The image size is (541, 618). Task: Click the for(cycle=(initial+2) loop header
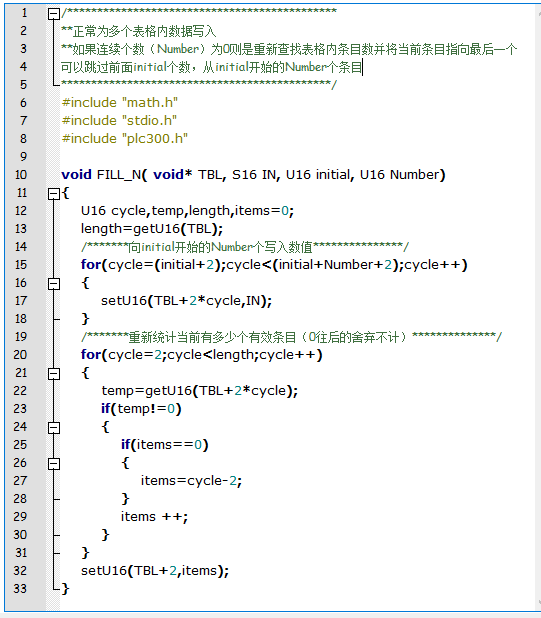(274, 265)
